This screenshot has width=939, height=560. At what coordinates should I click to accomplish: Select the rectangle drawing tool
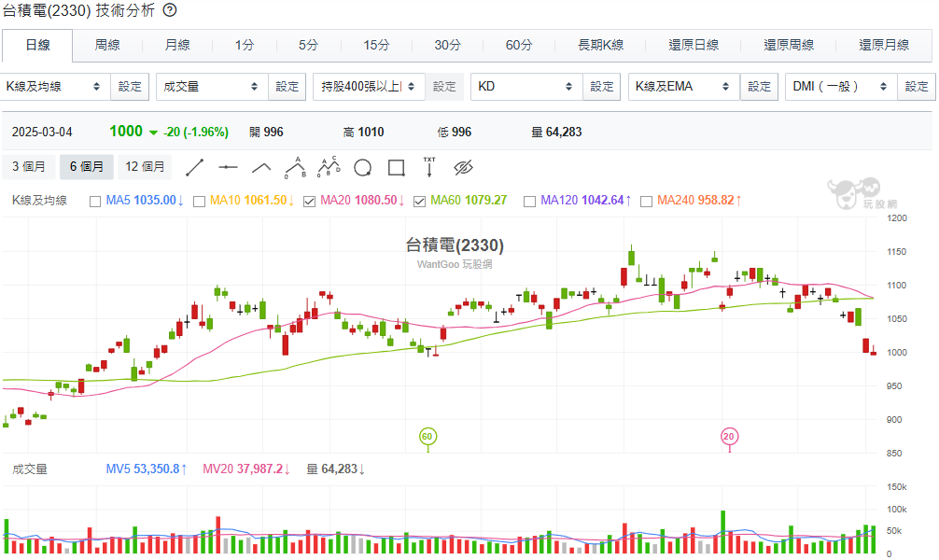pyautogui.click(x=396, y=167)
